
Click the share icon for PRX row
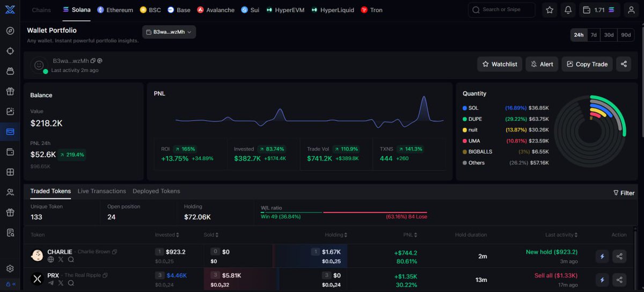coord(619,280)
